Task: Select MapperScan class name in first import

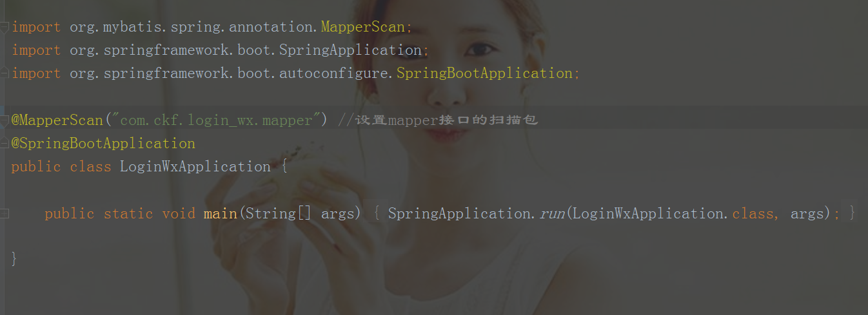Action: point(363,27)
